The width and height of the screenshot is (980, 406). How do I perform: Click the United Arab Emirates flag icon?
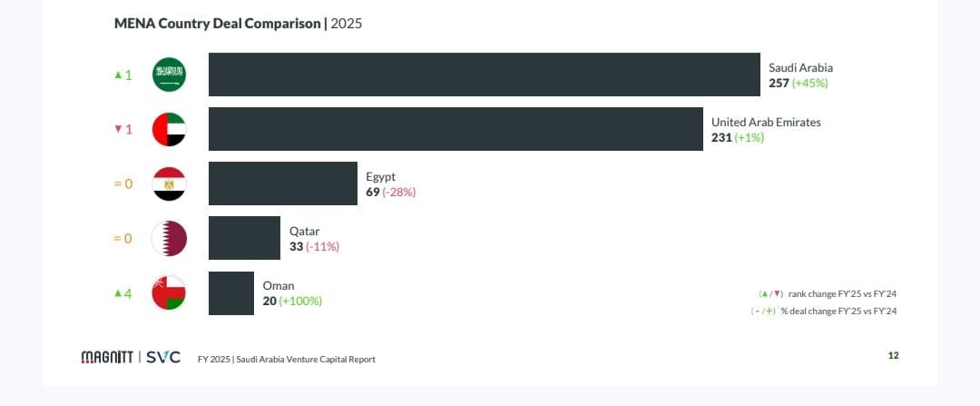click(x=169, y=129)
